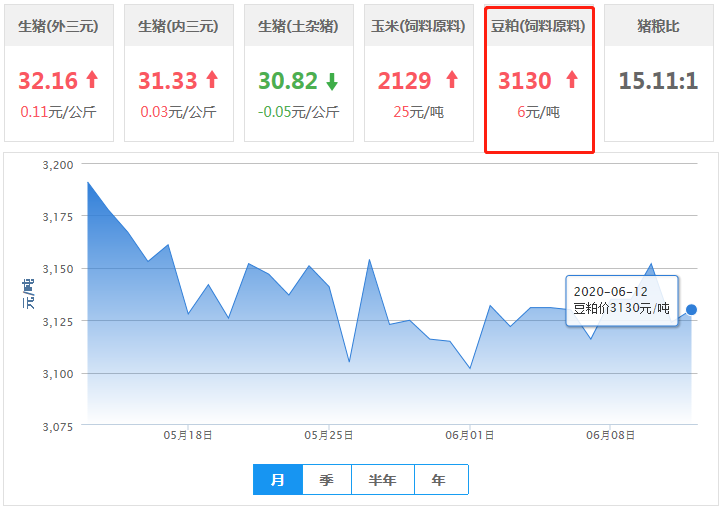Choose the 豆粕(饲料原料) card title
This screenshot has height=512, width=724.
(x=539, y=26)
